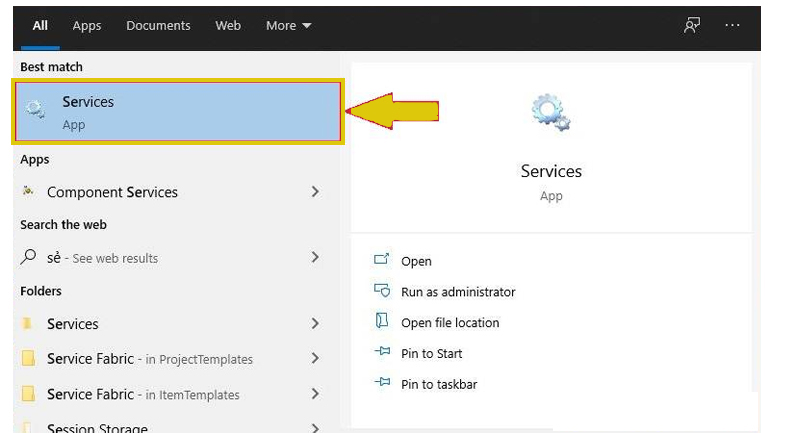Click the Open file location icon
Screen dimensions: 800x433
(x=382, y=321)
